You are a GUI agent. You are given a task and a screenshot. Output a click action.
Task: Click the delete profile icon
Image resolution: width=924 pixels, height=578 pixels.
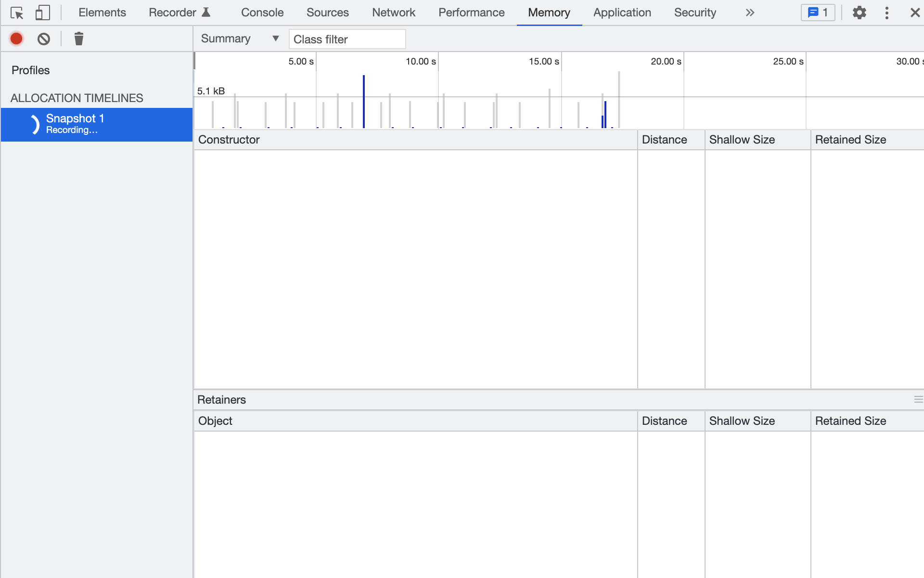(79, 39)
